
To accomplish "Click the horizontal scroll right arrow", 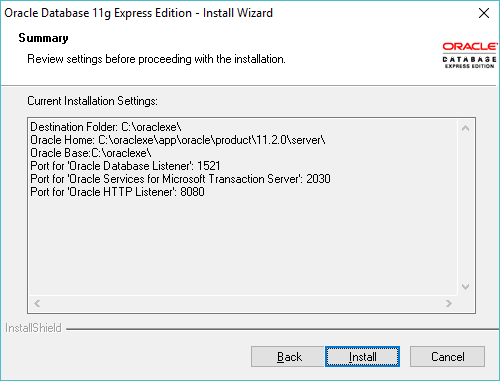I will click(449, 303).
